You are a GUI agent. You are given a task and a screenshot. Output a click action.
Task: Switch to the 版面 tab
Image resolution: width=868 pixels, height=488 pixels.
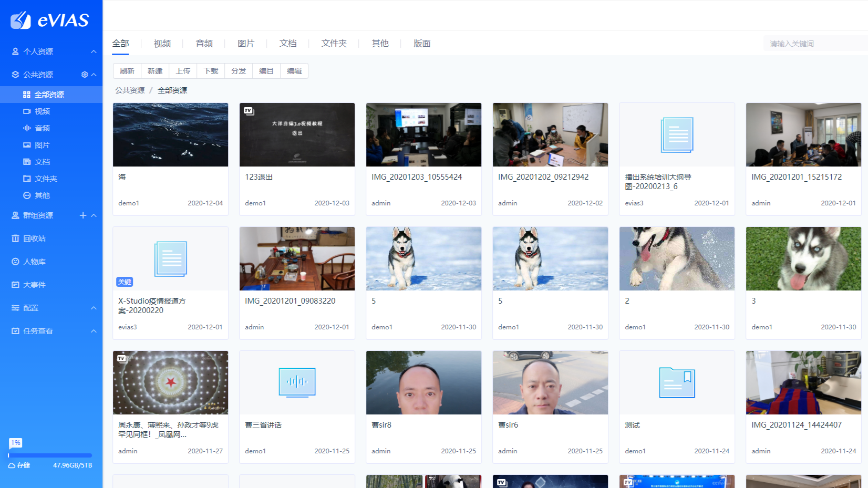(422, 44)
